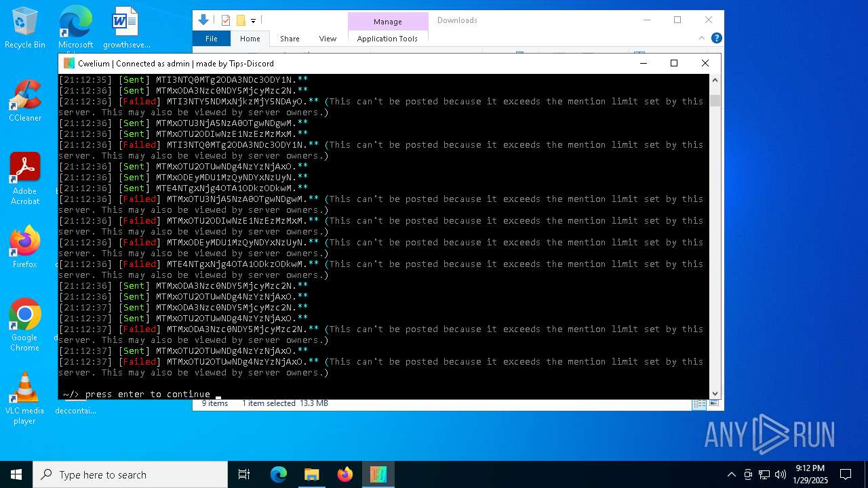This screenshot has width=868, height=488.
Task: Select the Manage contextual tab
Action: coord(388,22)
